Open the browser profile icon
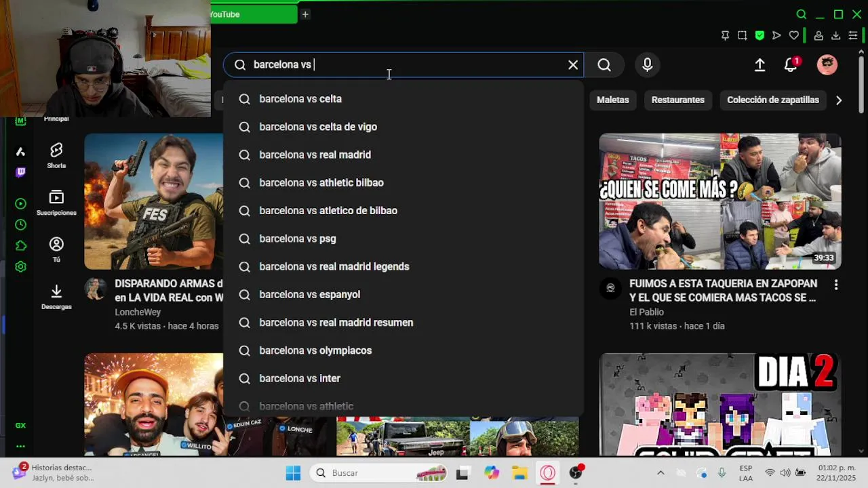This screenshot has height=488, width=868. 818,35
